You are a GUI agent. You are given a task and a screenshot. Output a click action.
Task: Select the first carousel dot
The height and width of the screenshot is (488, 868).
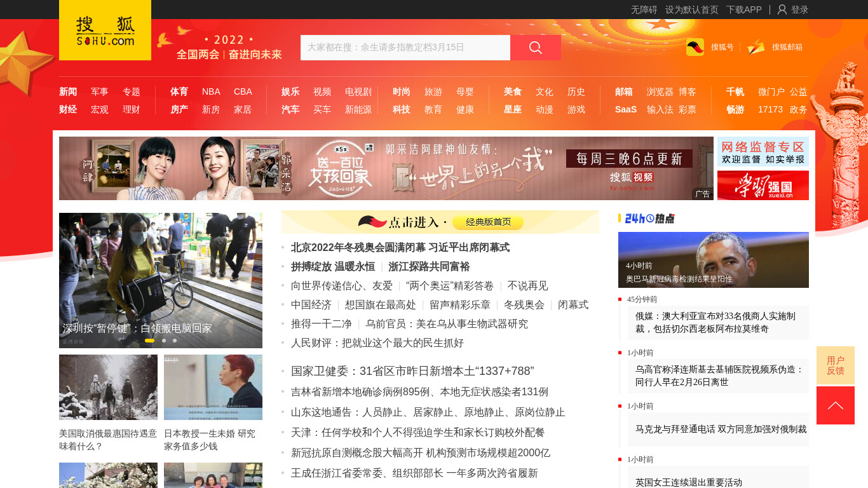point(150,341)
